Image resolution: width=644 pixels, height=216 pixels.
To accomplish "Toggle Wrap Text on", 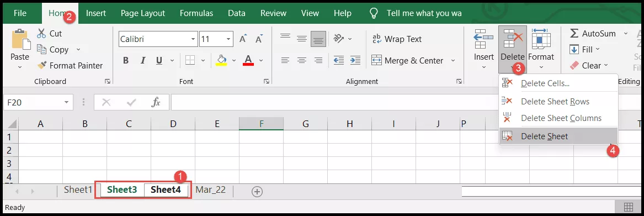I will point(397,39).
